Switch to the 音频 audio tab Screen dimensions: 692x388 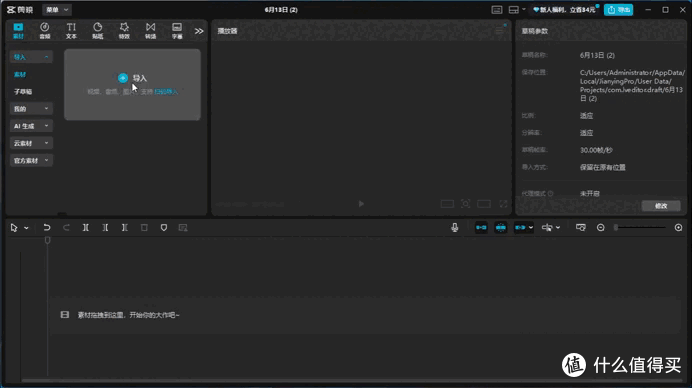tap(45, 31)
